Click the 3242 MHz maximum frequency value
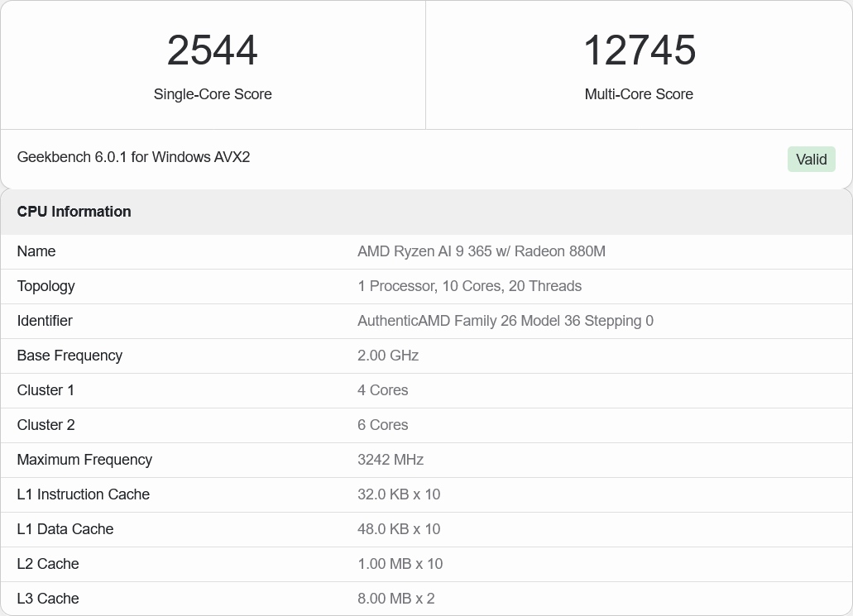The width and height of the screenshot is (853, 616). point(390,460)
